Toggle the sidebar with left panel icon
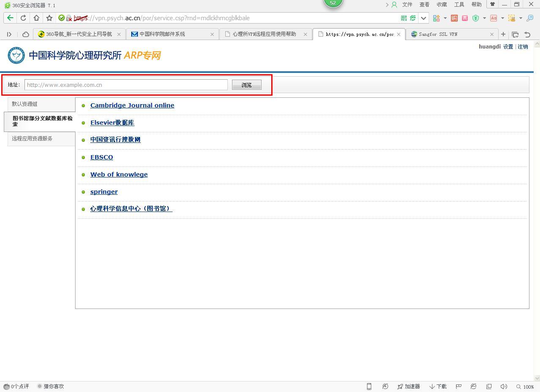This screenshot has width=540, height=392. coord(9,34)
